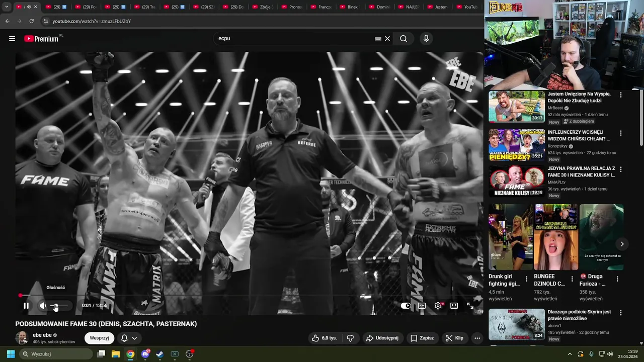Viewport: 644px width, 362px height.
Task: Open the Chrome taskbar icon
Action: (130, 354)
